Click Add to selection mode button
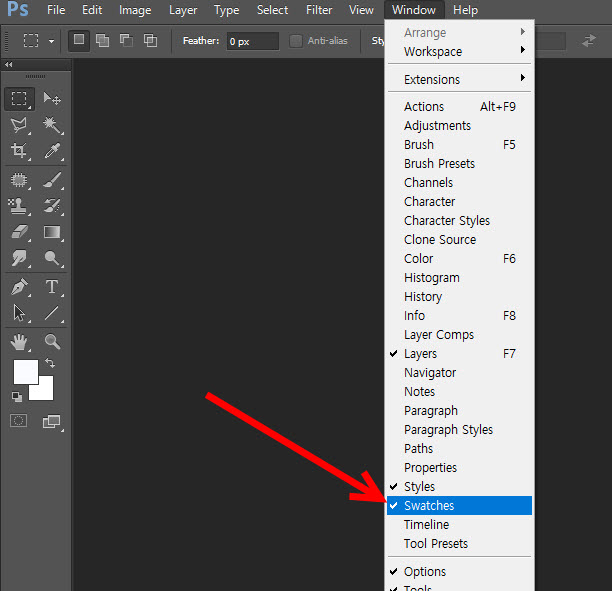Screen dimensions: 612x591 [102, 40]
